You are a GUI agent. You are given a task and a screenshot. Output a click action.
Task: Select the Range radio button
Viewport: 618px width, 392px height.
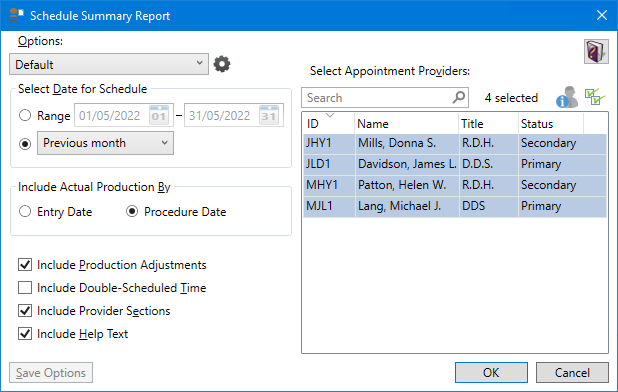coord(25,115)
